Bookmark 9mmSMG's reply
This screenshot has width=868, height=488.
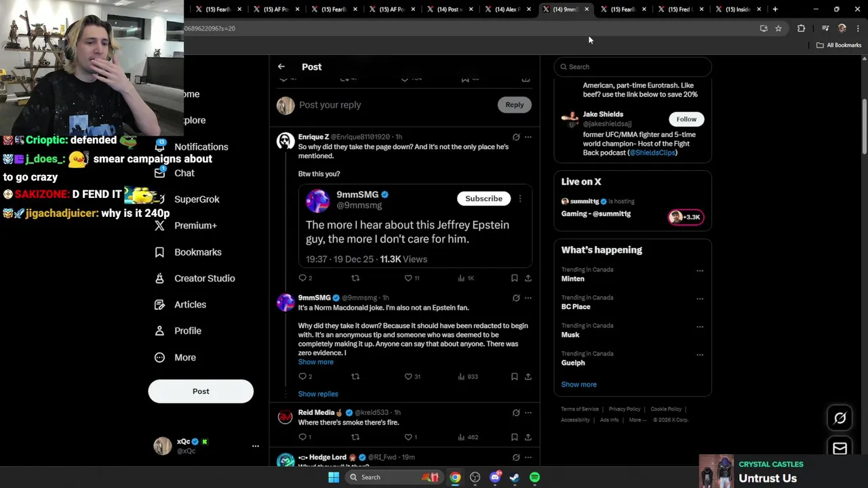coord(515,376)
